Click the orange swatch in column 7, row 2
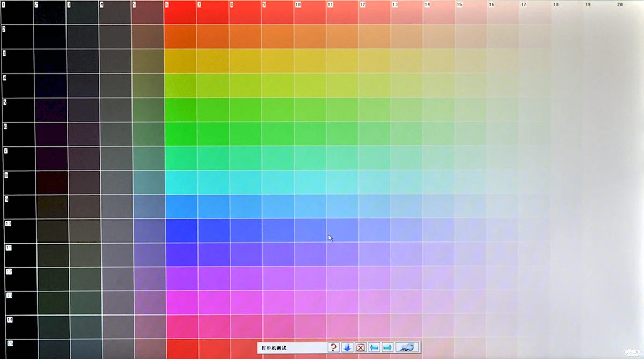644x359 pixels. [x=213, y=37]
